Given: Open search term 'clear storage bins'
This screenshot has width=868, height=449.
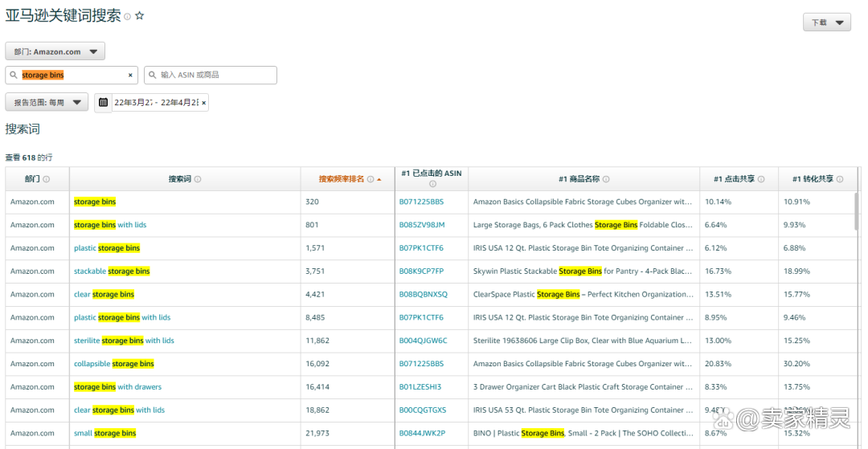Looking at the screenshot, I should point(104,295).
